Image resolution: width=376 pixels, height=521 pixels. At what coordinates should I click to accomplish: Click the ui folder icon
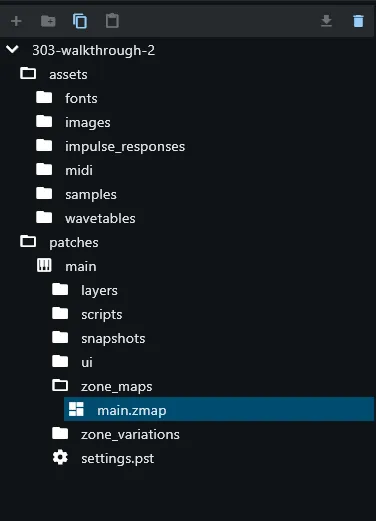[x=60, y=362]
